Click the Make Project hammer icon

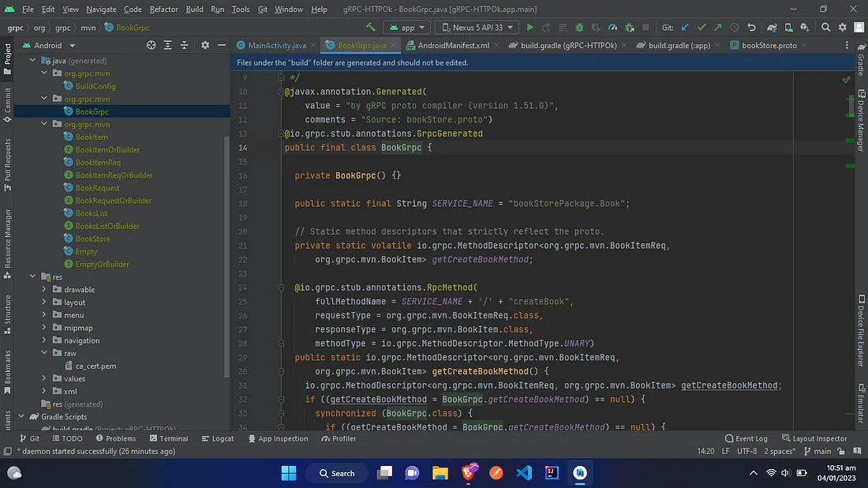370,28
